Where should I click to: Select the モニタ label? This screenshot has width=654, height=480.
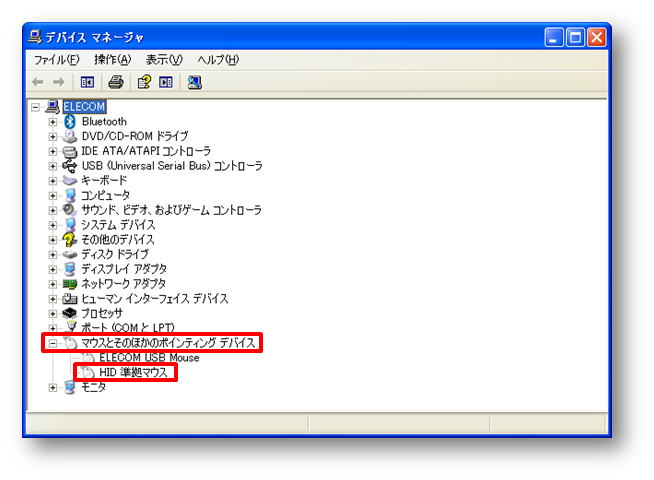[x=93, y=387]
